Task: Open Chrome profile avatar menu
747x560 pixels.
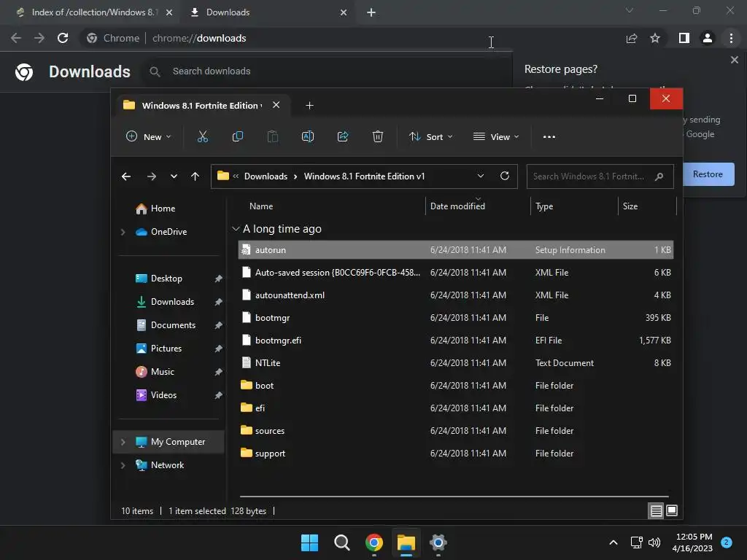Action: point(708,38)
